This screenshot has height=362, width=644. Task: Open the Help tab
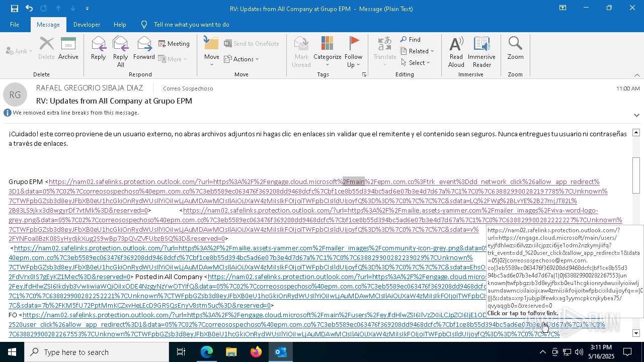120,24
